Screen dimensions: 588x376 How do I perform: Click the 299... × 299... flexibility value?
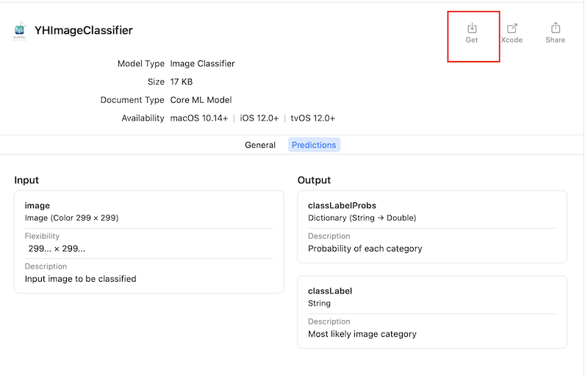click(x=57, y=249)
